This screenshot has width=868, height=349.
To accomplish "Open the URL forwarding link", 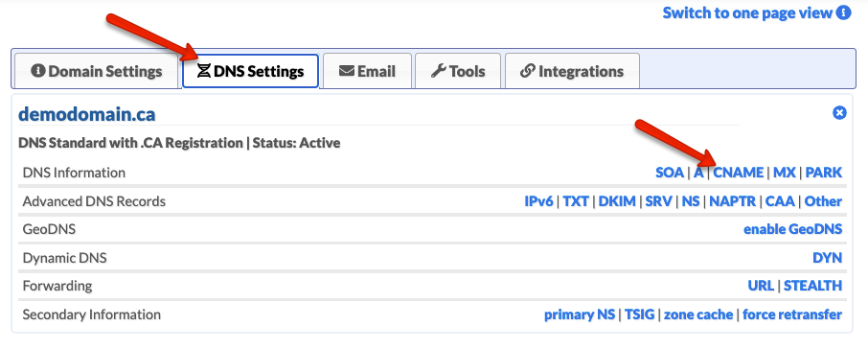I will pos(761,286).
